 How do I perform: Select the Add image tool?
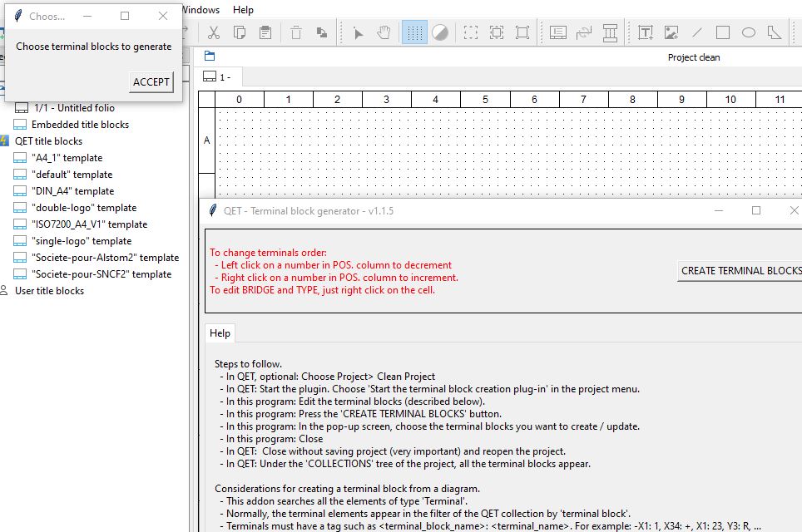(x=671, y=32)
